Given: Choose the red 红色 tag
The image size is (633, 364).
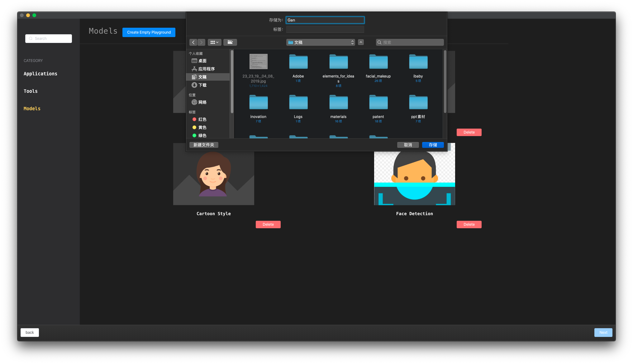Looking at the screenshot, I should 202,120.
